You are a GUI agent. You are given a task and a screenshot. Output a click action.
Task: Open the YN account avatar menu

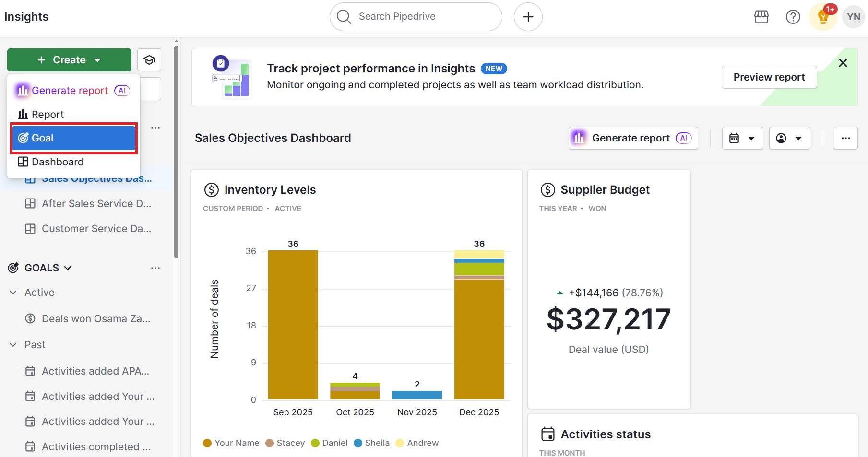point(853,17)
